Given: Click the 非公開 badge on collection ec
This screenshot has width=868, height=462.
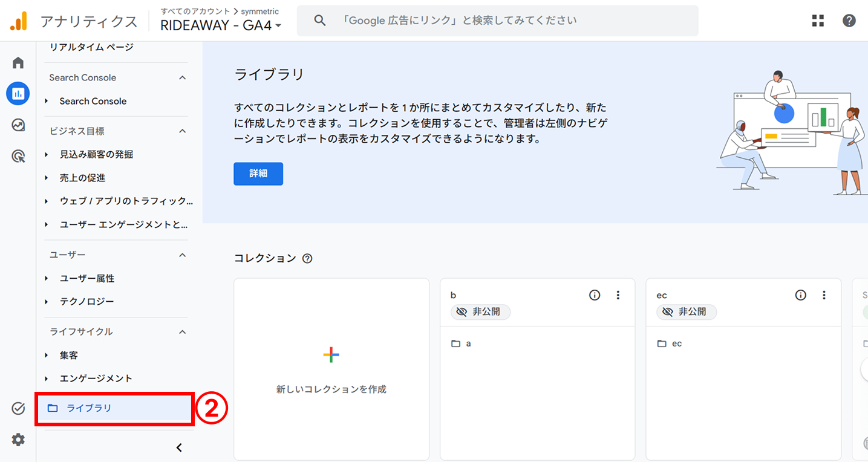Looking at the screenshot, I should [x=687, y=312].
